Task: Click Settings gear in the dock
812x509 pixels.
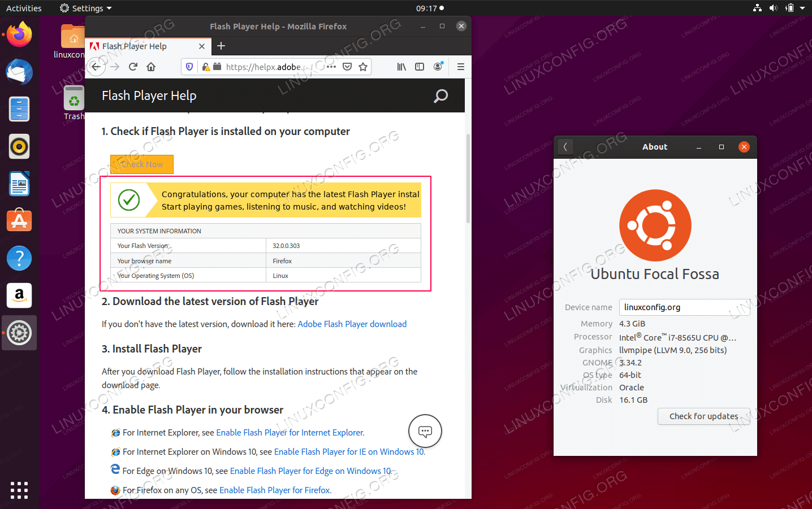Action: click(x=19, y=333)
